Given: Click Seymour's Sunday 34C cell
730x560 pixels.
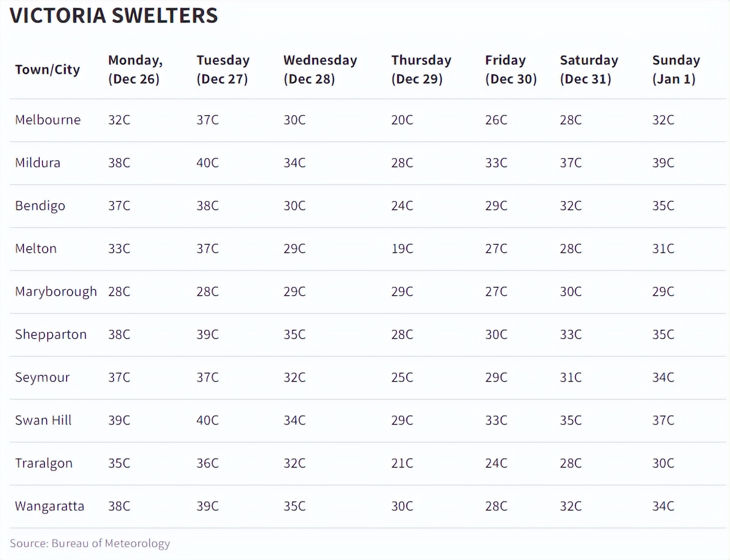Looking at the screenshot, I should pos(663,377).
